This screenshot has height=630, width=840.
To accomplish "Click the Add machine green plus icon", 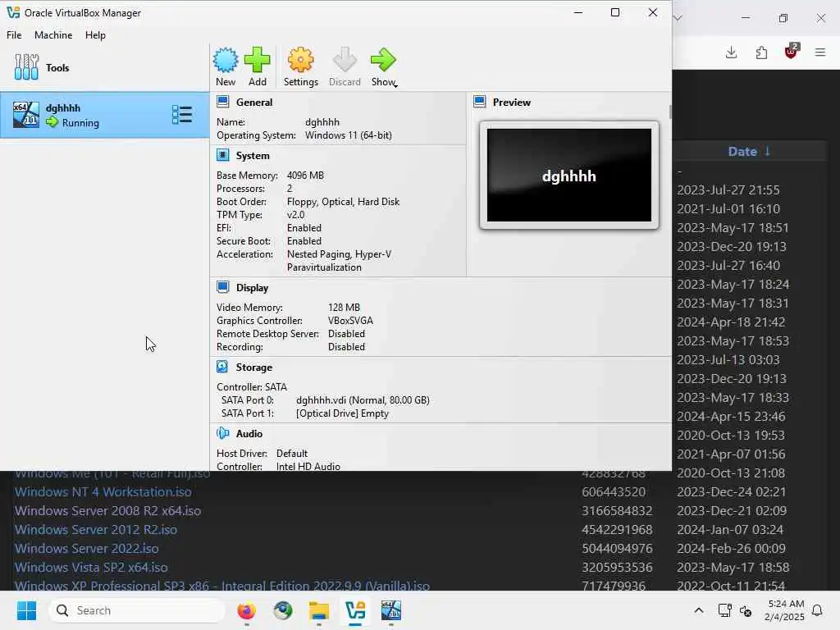I will click(257, 59).
